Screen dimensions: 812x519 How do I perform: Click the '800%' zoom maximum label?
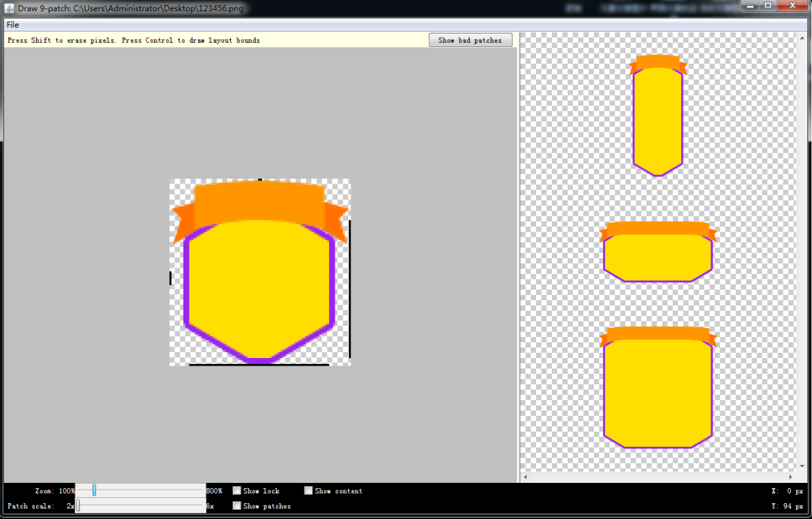coord(214,490)
